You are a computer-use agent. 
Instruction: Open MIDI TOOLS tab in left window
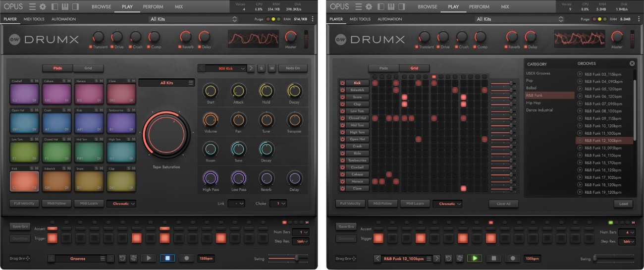tap(34, 19)
